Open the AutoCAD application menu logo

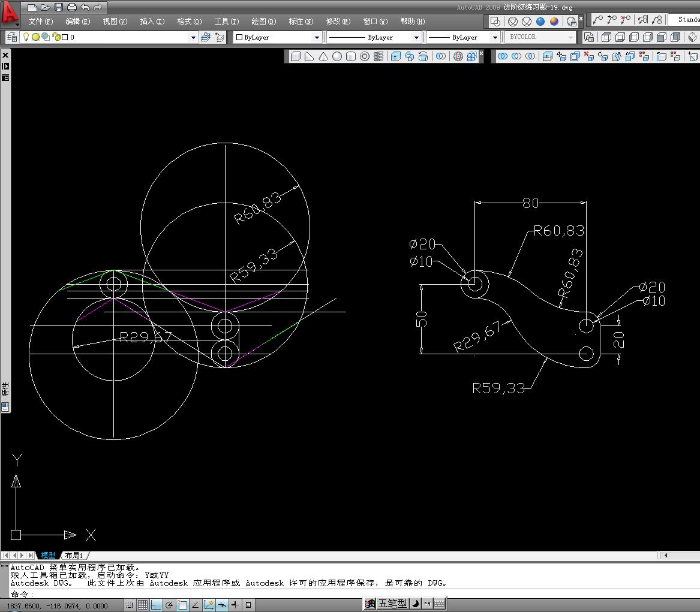(10, 13)
